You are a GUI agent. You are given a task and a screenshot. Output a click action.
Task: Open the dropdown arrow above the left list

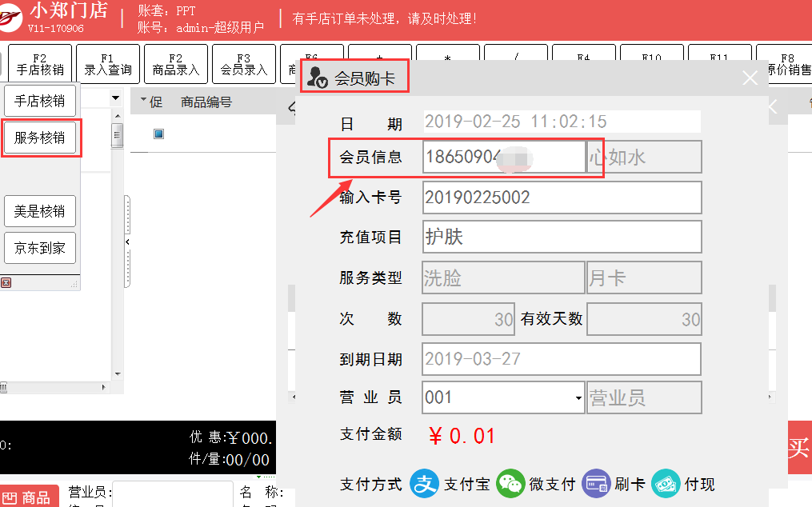pyautogui.click(x=115, y=98)
